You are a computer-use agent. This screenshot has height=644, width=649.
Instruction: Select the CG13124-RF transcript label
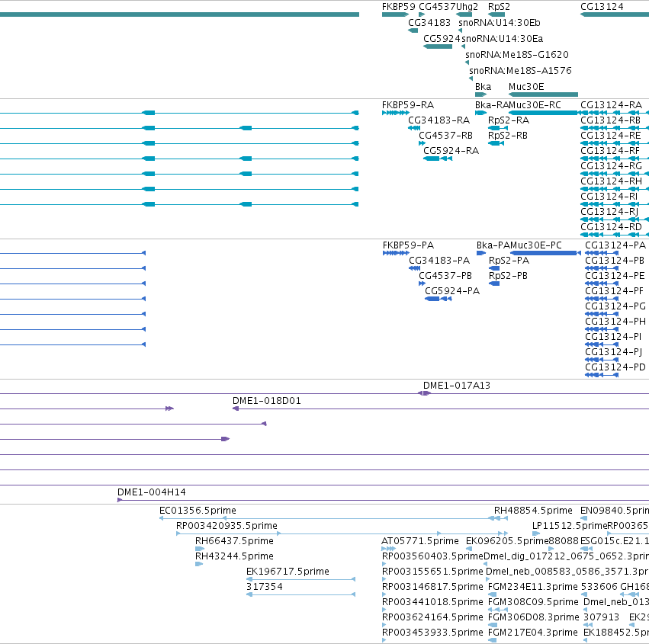pyautogui.click(x=610, y=151)
